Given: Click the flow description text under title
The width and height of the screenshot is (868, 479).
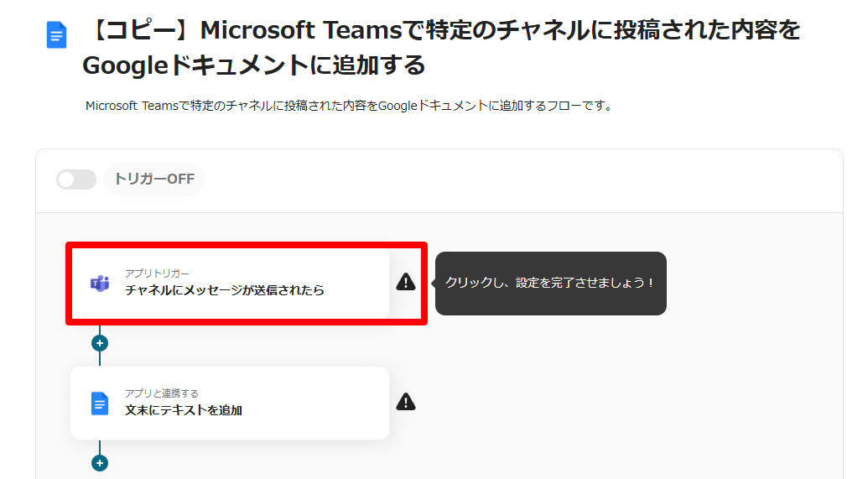Looking at the screenshot, I should click(x=349, y=107).
